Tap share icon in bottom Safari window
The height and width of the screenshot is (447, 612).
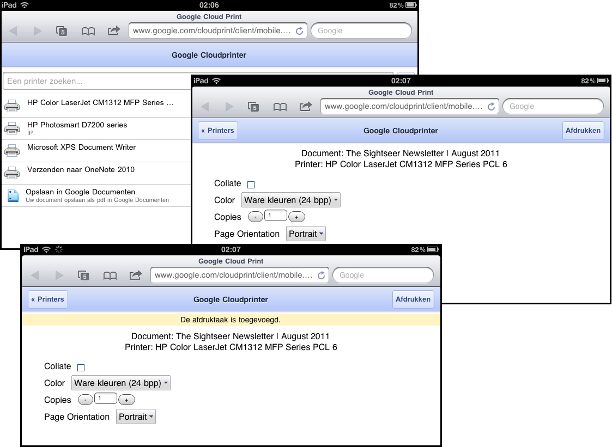[x=135, y=275]
